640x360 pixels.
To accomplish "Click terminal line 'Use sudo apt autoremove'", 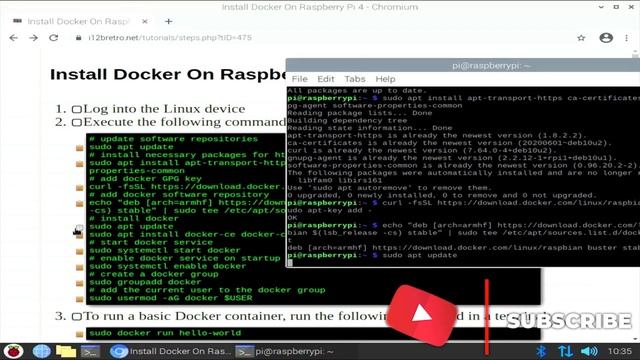I will [x=389, y=188].
